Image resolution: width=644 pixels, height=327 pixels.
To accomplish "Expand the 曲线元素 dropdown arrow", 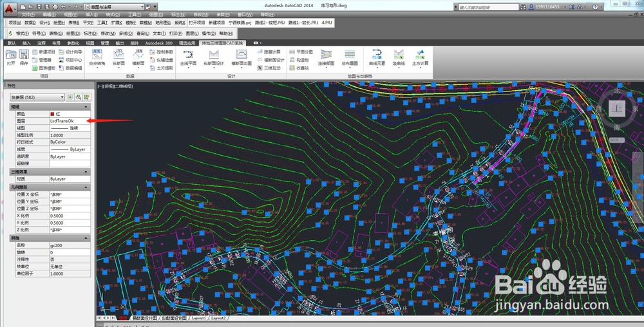I will tap(377, 68).
